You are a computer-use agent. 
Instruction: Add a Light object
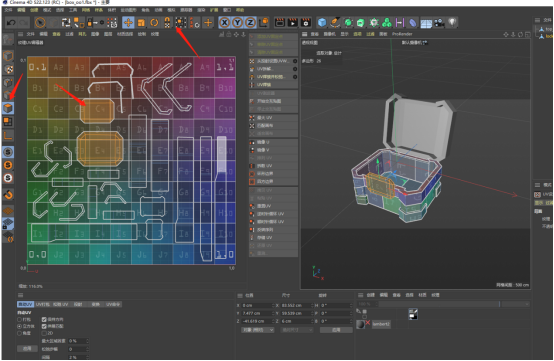click(452, 23)
